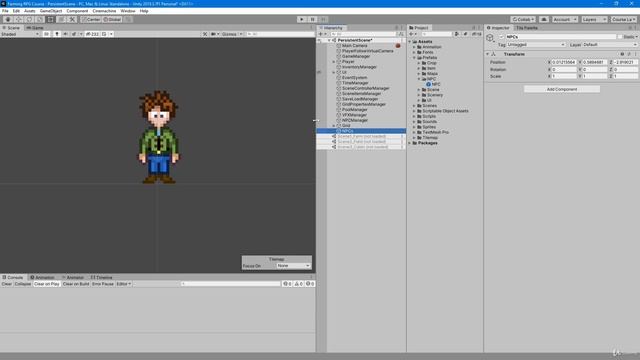
Task: Click the Step frame button
Action: [323, 19]
